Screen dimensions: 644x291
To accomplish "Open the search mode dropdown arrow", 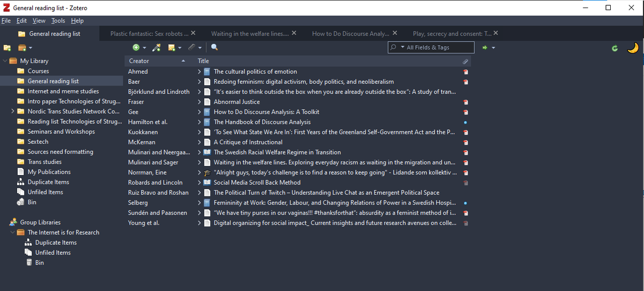I will (x=402, y=47).
